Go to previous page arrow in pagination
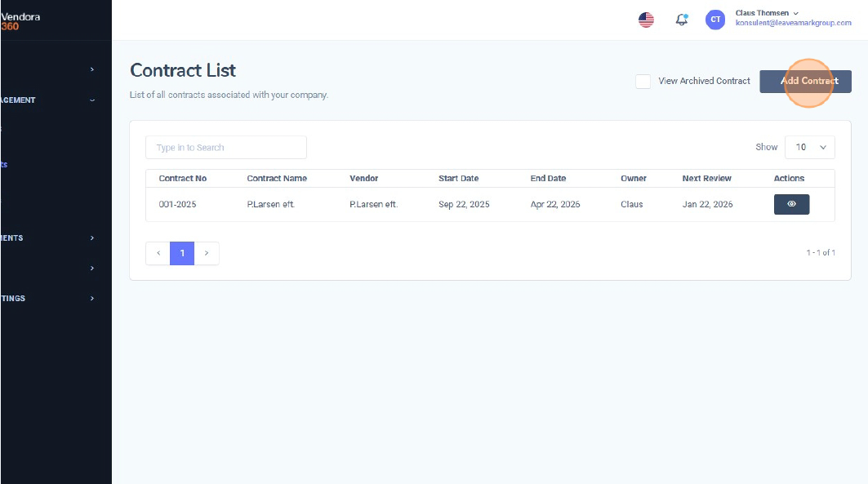 click(x=158, y=253)
